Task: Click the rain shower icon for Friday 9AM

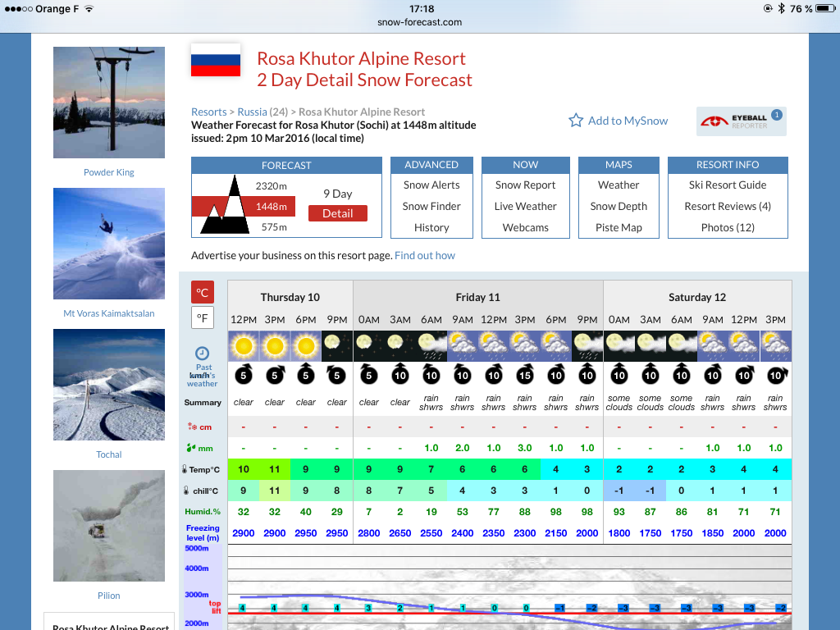Action: pyautogui.click(x=463, y=346)
